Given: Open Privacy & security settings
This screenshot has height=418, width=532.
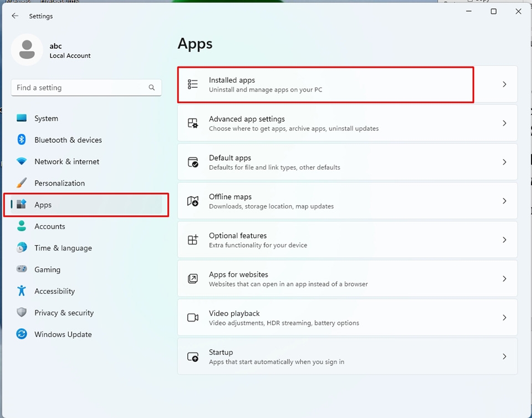Looking at the screenshot, I should (x=64, y=313).
